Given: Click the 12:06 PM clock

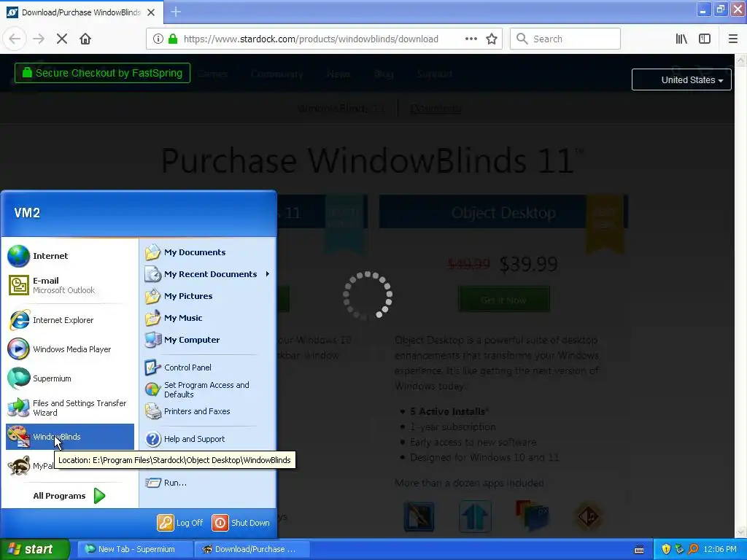Looking at the screenshot, I should click(720, 550).
